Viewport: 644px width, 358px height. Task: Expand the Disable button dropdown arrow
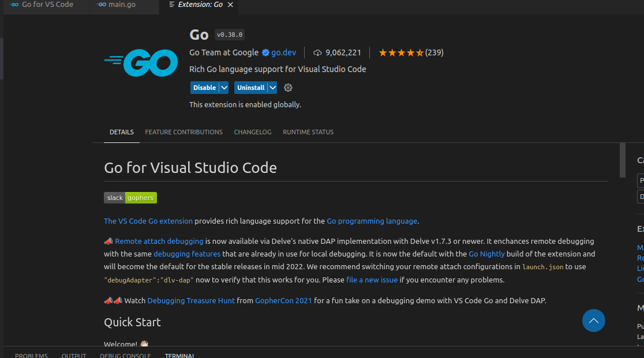click(x=224, y=88)
